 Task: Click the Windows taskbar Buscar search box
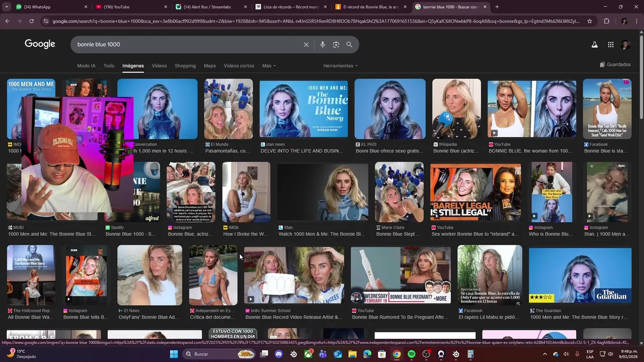(219, 354)
